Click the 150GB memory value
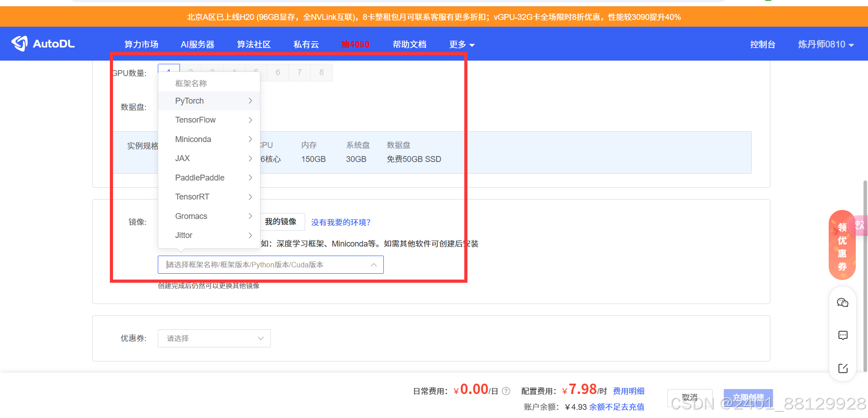Screen dimensions: 868x418 click(313, 159)
